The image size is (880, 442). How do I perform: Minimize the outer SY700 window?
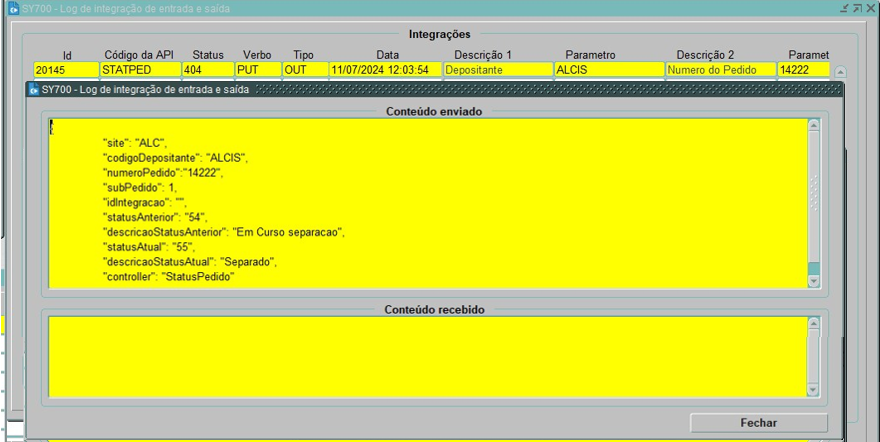(x=844, y=8)
